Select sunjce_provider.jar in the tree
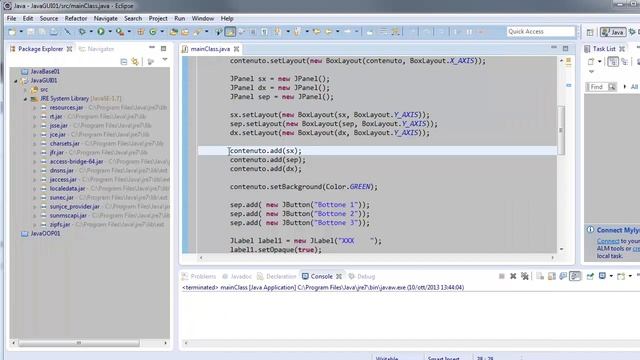 click(74, 207)
